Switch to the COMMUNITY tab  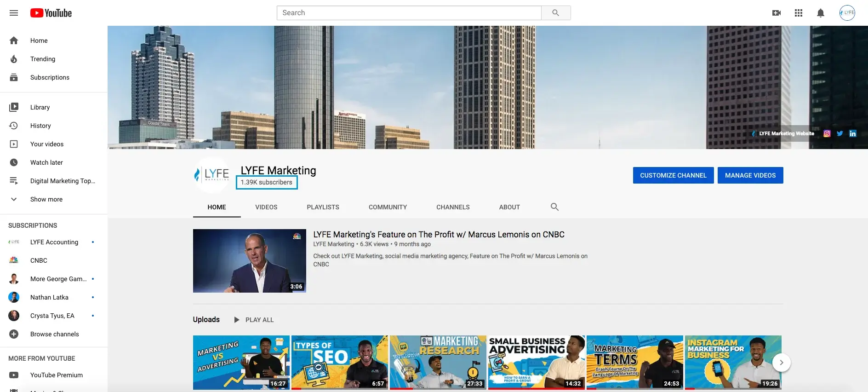(x=388, y=207)
